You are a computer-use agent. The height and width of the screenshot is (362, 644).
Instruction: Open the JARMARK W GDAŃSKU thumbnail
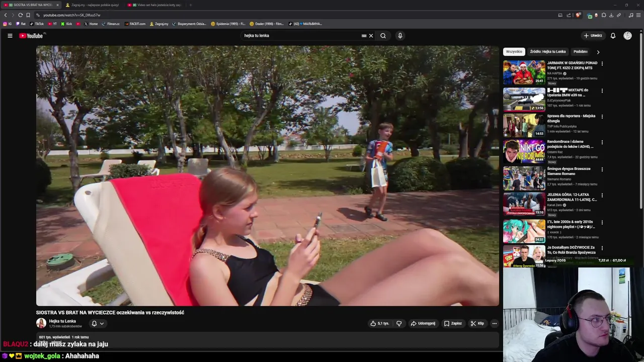[x=524, y=72]
